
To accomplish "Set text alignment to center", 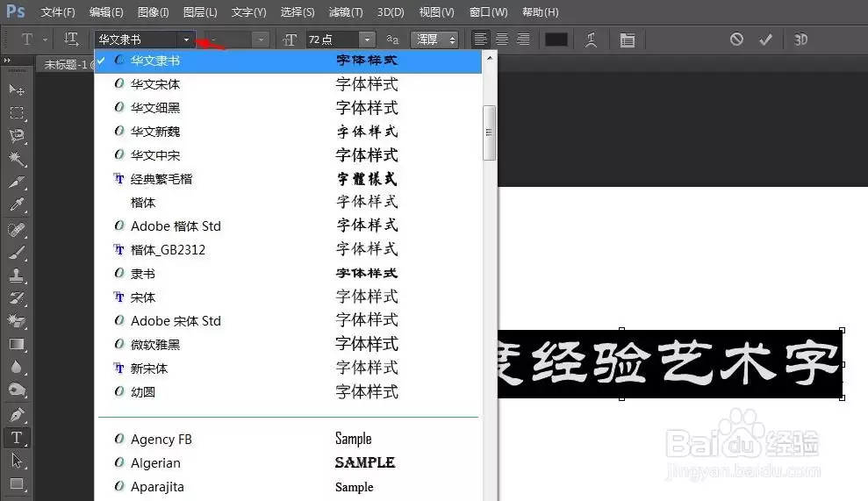I will point(502,39).
